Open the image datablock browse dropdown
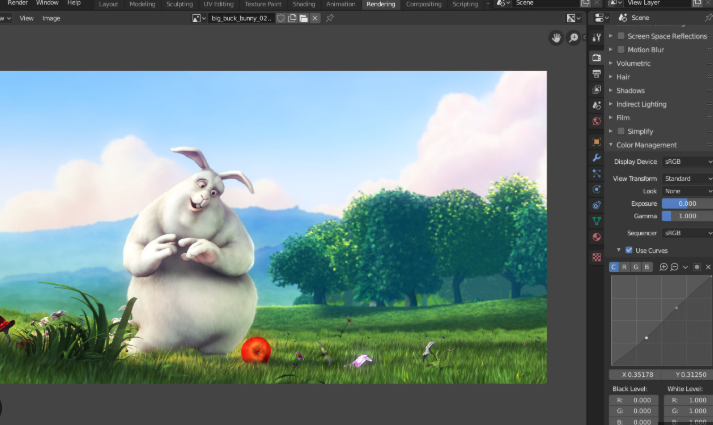The width and height of the screenshot is (713, 425). 199,18
